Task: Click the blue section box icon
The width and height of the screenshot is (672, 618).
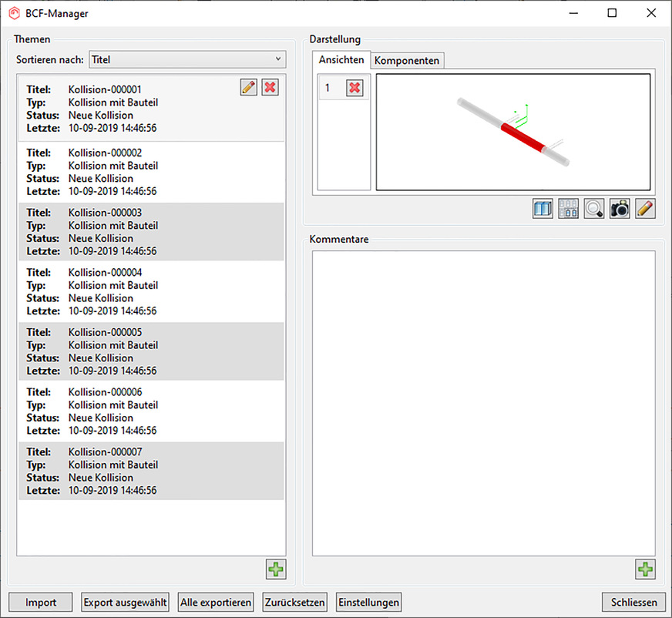Action: 543,209
